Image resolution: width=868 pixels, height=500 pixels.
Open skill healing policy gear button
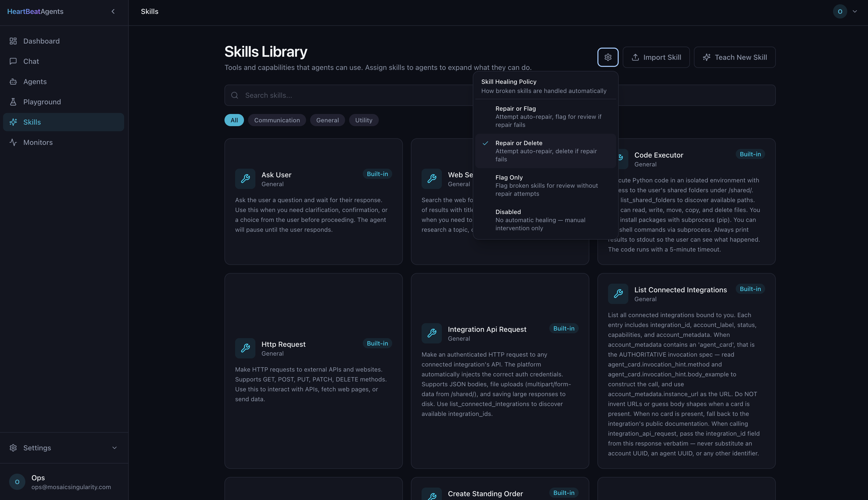coord(608,57)
